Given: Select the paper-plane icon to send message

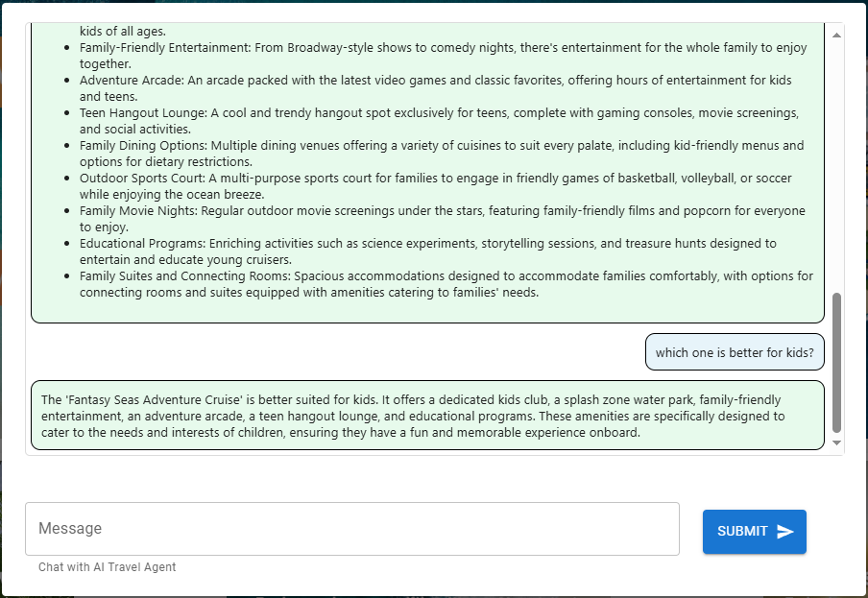Looking at the screenshot, I should coord(785,531).
